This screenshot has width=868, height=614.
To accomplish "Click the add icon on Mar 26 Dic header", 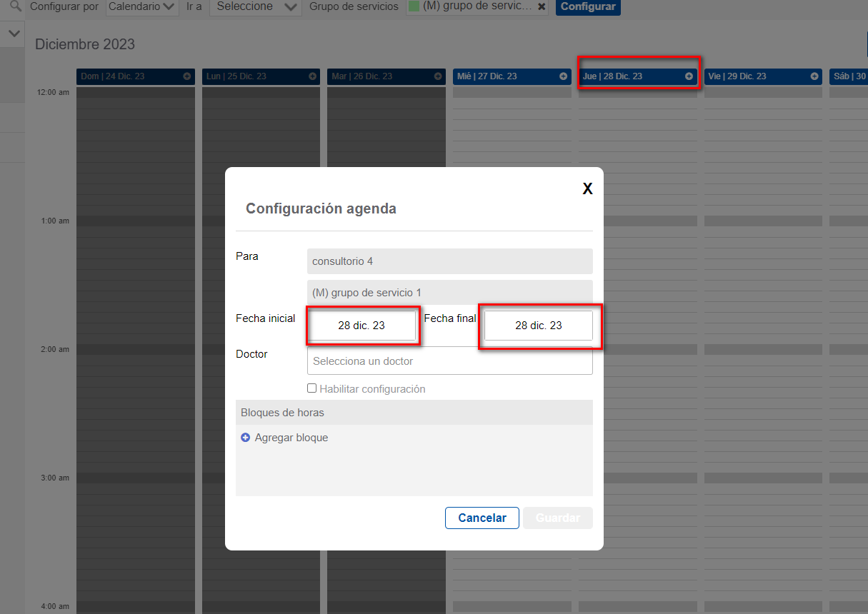I will (438, 76).
